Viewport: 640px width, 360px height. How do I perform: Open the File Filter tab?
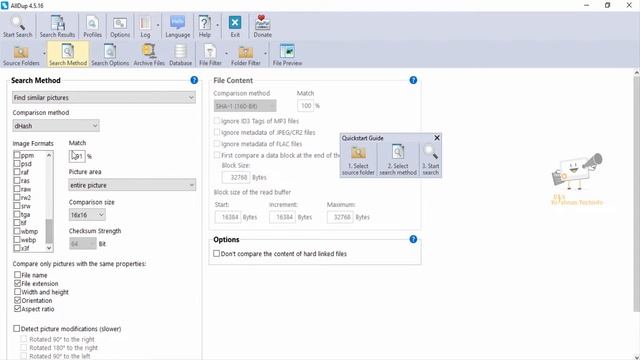(x=210, y=55)
